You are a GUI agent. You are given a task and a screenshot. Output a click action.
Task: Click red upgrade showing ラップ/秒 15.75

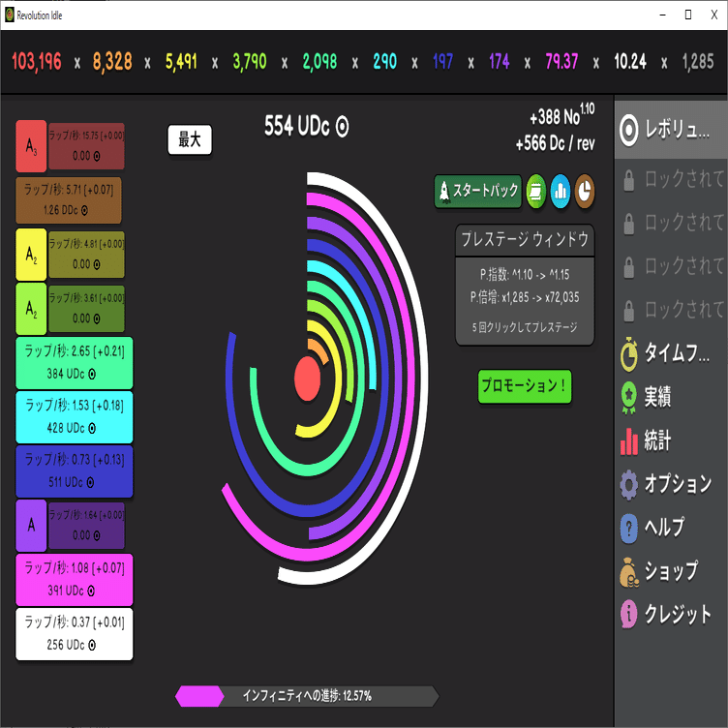86,146
